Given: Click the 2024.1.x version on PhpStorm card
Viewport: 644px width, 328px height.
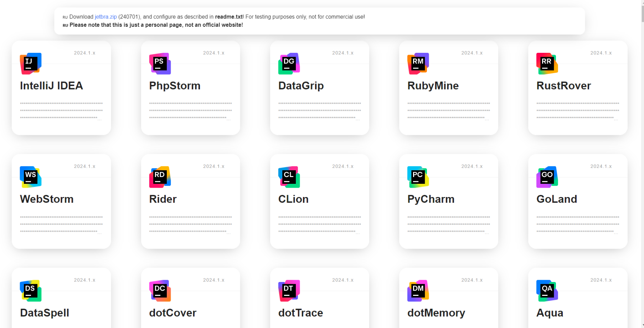Looking at the screenshot, I should (x=213, y=53).
